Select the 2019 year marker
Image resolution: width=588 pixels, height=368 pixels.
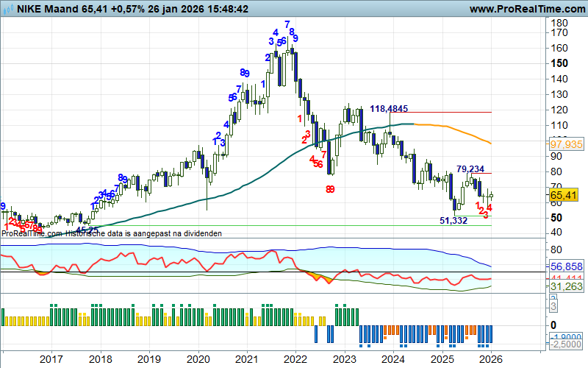click(x=149, y=359)
